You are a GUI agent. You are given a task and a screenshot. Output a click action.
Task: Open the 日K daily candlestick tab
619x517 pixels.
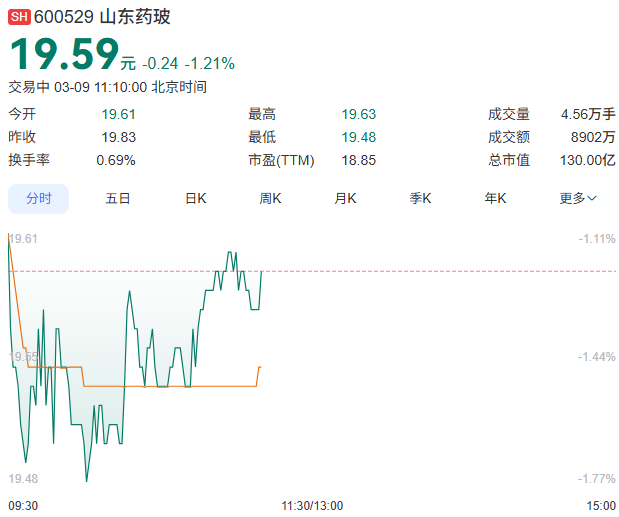click(196, 198)
